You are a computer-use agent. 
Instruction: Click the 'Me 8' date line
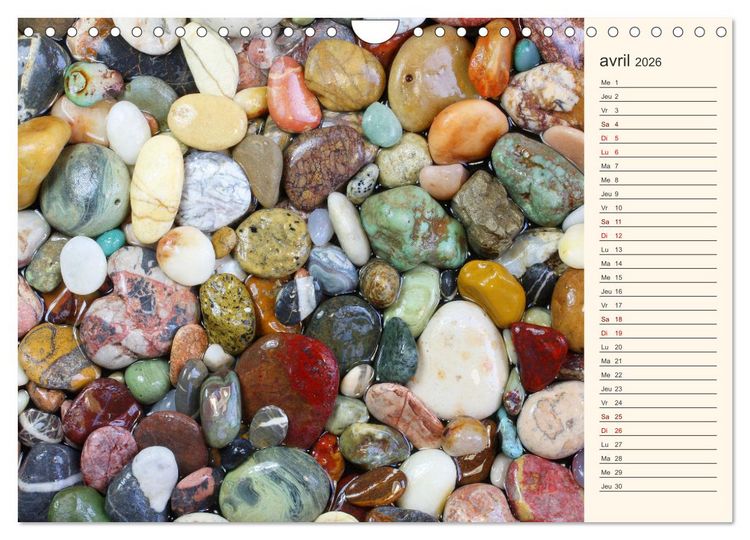click(x=658, y=180)
